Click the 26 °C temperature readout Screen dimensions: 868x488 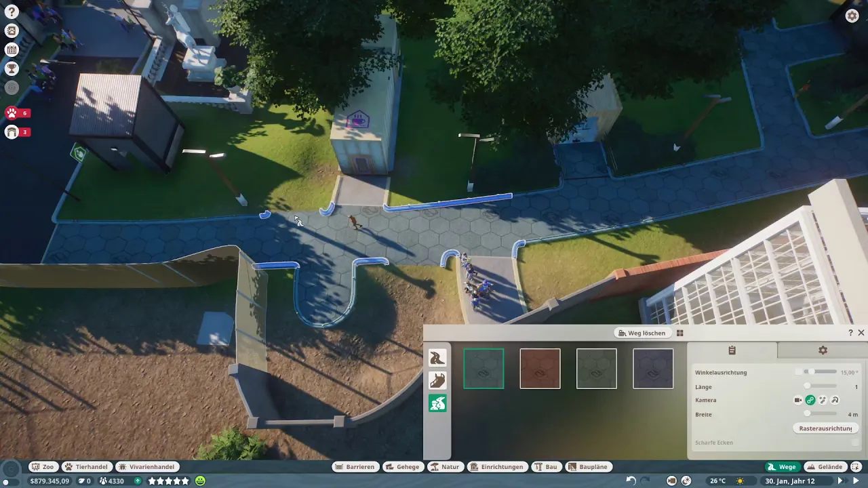pos(717,481)
